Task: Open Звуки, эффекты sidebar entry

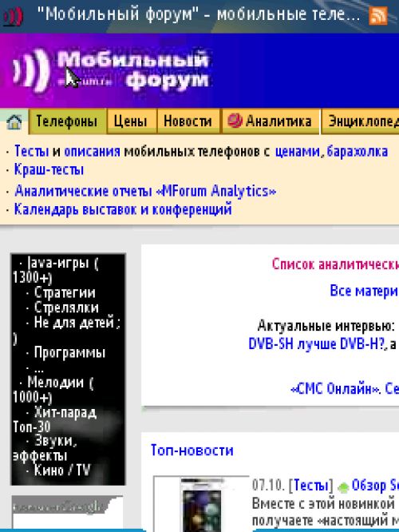Action: 45,448
